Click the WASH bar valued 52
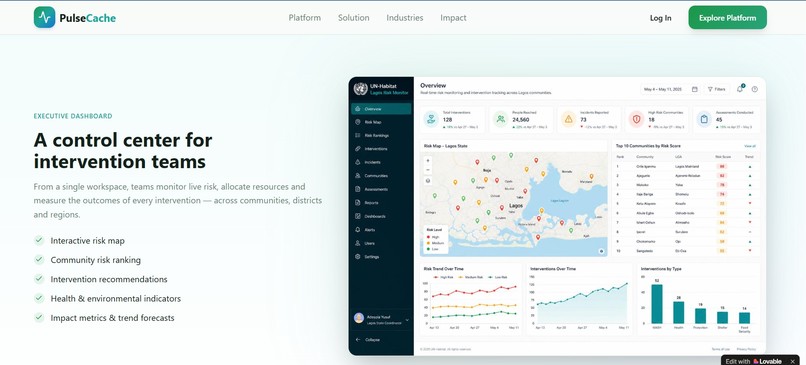This screenshot has width=806, height=365. [656, 304]
